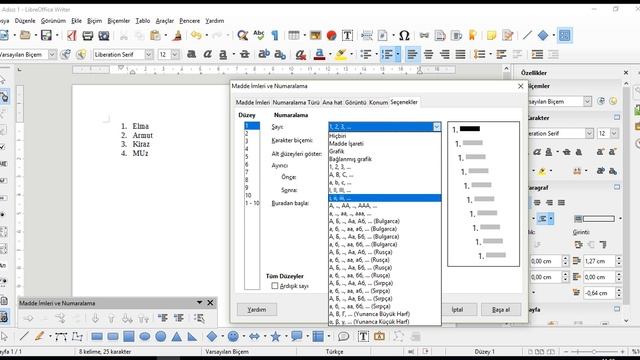640x360 pixels.
Task: Click 1,27 cm indent input field
Action: (x=599, y=261)
